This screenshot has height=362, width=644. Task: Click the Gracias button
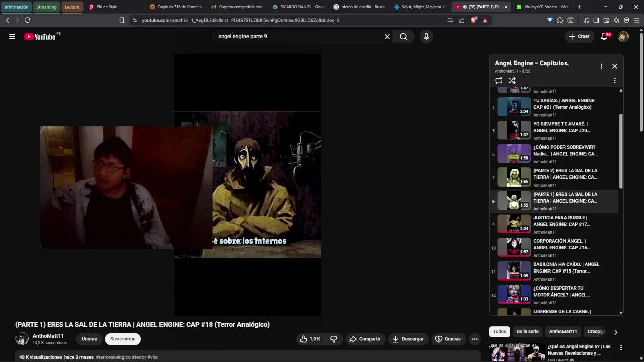click(x=448, y=339)
